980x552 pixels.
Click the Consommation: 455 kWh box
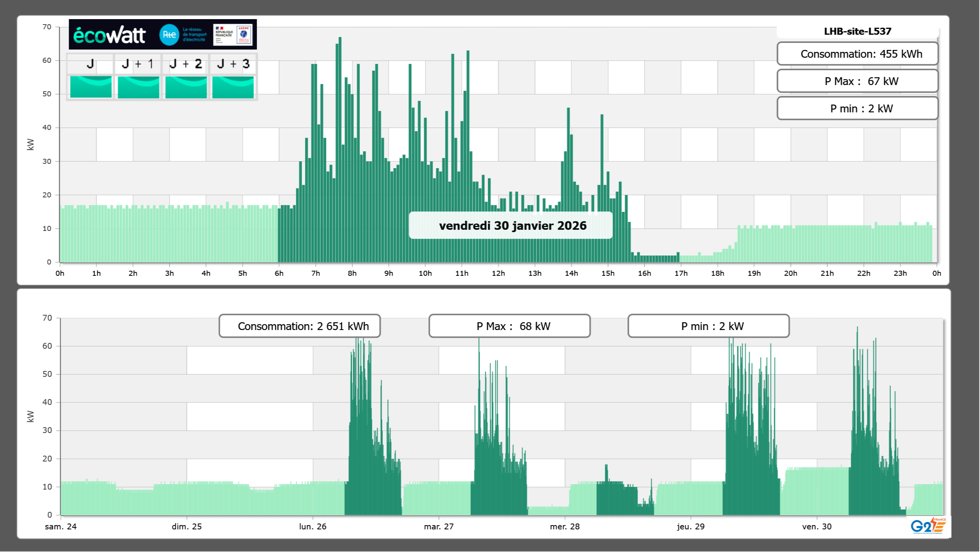pos(857,54)
